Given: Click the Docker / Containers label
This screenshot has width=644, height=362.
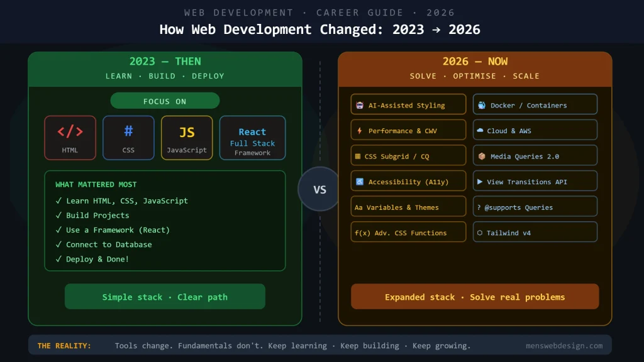Looking at the screenshot, I should (x=528, y=106).
